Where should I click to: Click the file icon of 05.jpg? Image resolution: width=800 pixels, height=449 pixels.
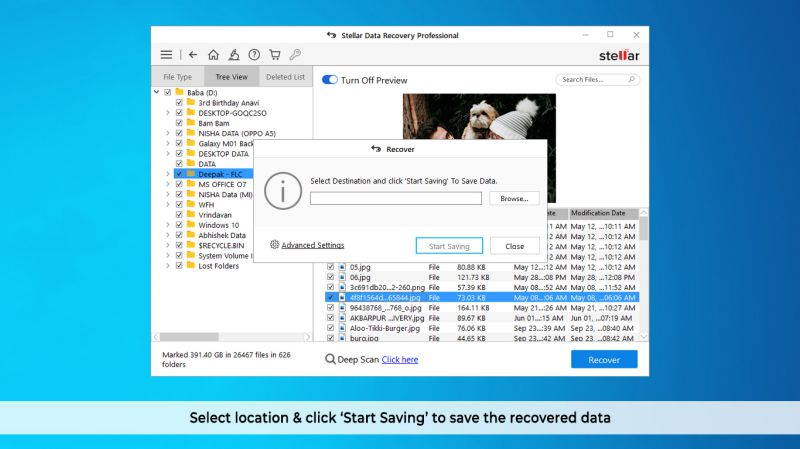click(342, 267)
